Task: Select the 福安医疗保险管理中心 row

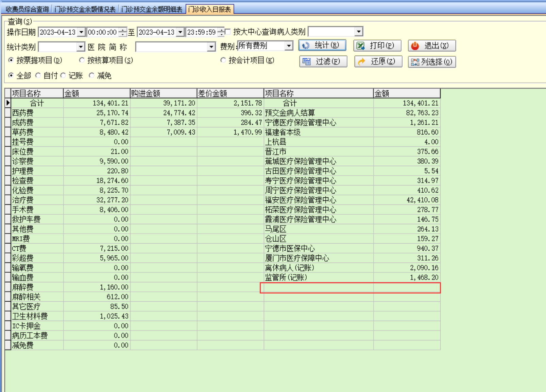Action: point(352,200)
